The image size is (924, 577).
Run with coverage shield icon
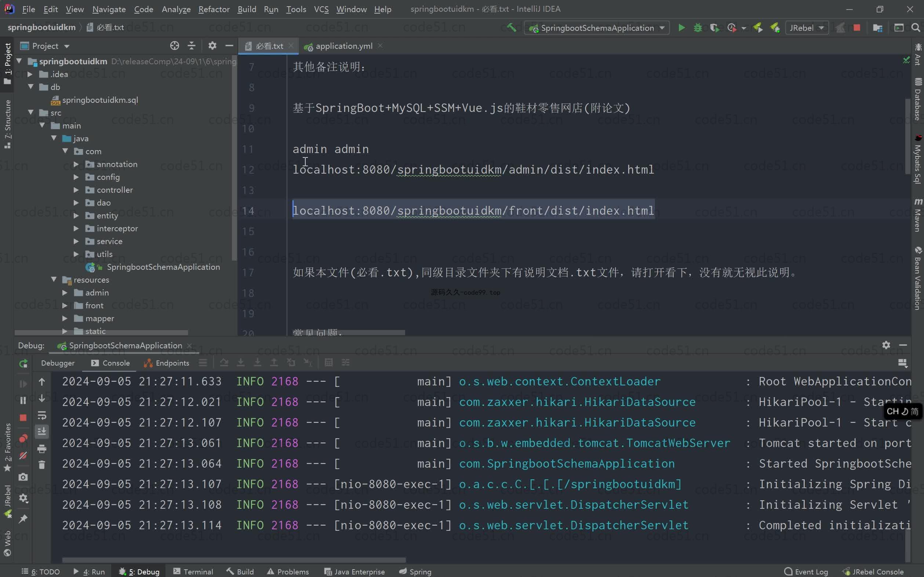tap(714, 28)
